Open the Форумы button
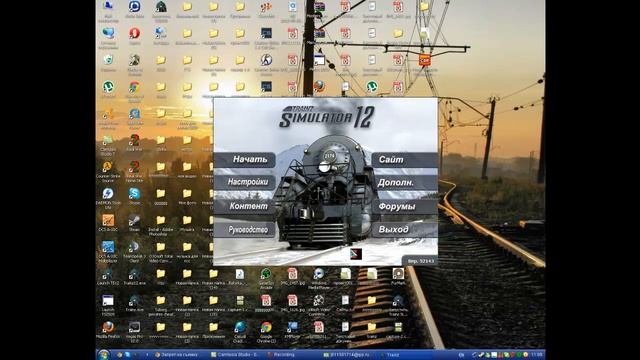Viewport: 640px width, 360px height. [x=404, y=207]
